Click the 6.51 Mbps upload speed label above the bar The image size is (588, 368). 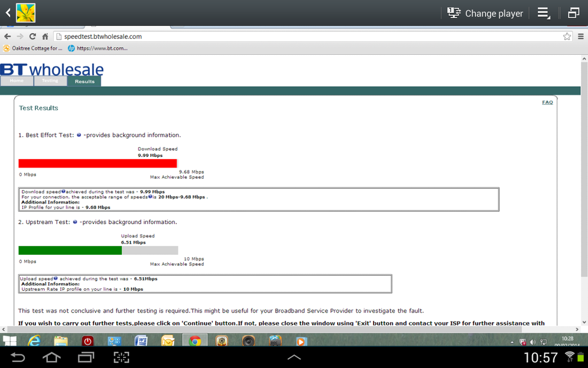(x=133, y=242)
